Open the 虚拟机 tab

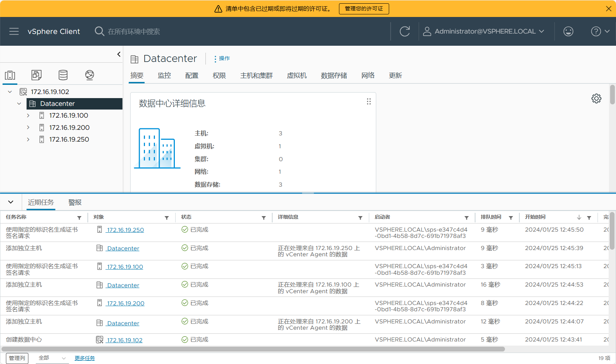point(297,76)
